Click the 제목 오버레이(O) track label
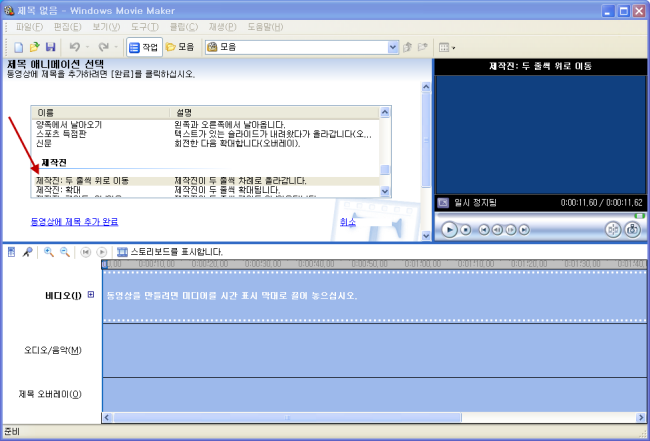The width and height of the screenshot is (650, 441). 50,394
